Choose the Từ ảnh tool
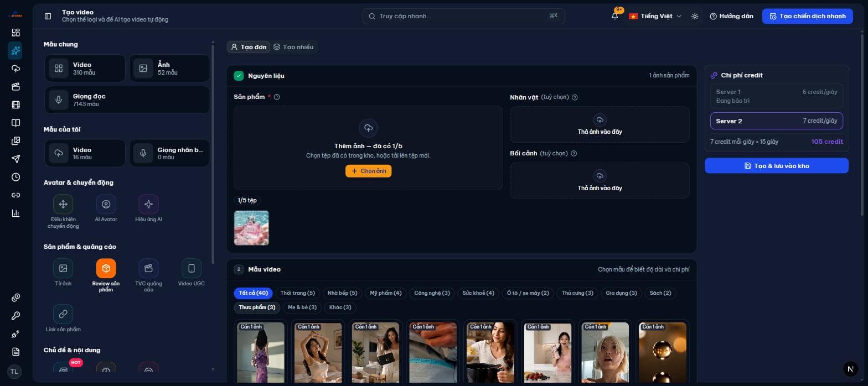868x386 pixels. coord(63,273)
